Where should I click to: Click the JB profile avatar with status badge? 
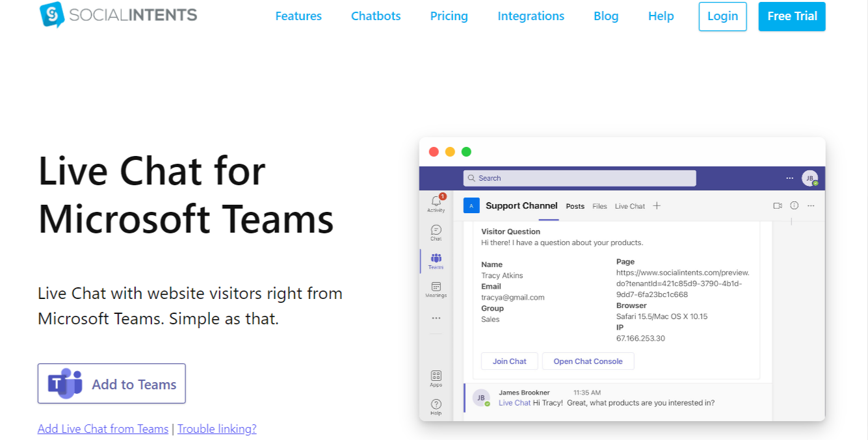tap(810, 177)
